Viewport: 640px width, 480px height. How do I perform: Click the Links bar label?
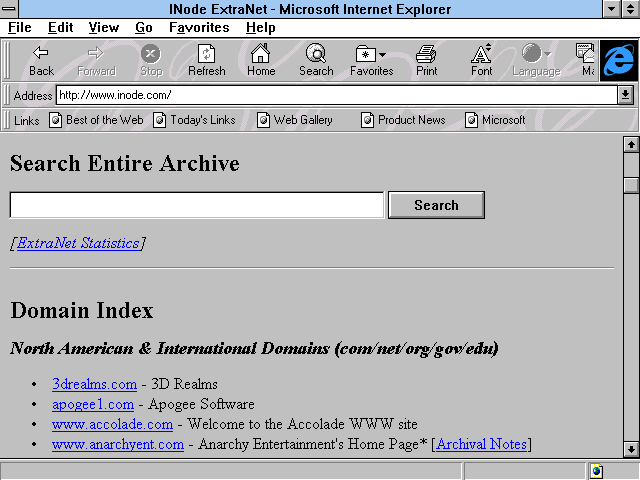[x=27, y=121]
